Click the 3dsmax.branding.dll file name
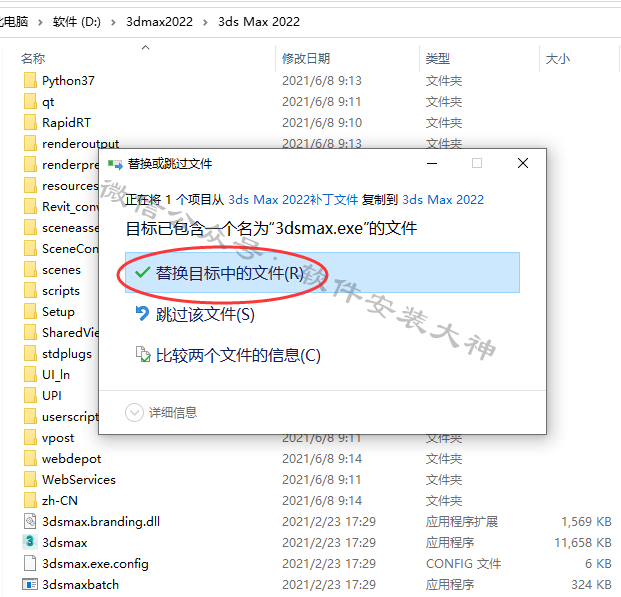621x597 pixels. point(101,521)
